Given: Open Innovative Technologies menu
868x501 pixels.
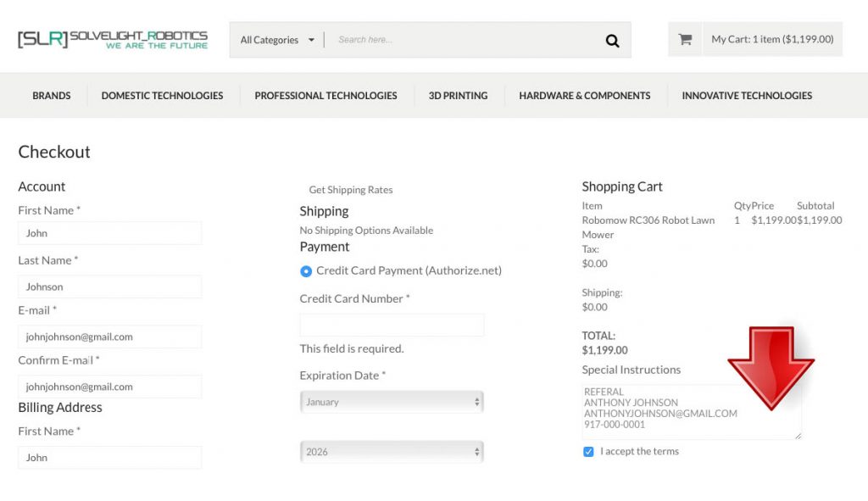Looking at the screenshot, I should 747,96.
